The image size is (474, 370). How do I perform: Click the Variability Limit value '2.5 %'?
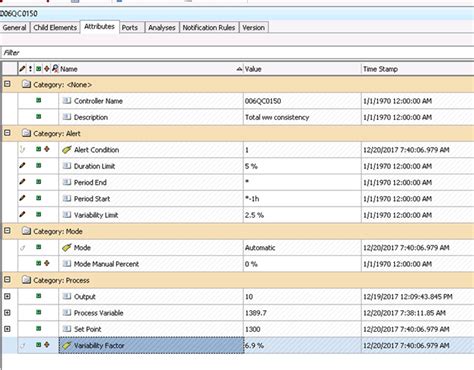[x=254, y=215]
